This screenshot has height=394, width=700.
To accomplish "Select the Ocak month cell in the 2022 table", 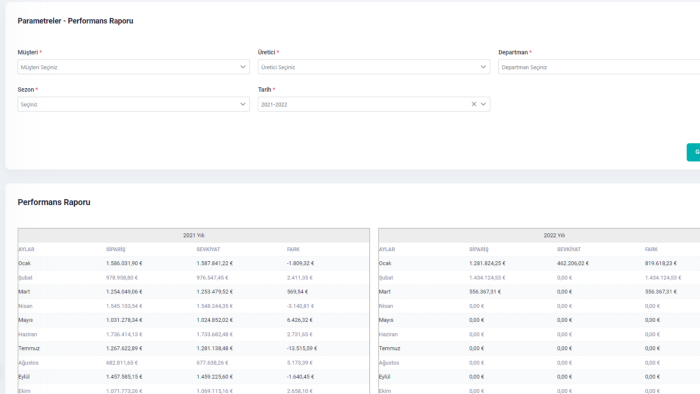I will (x=385, y=263).
